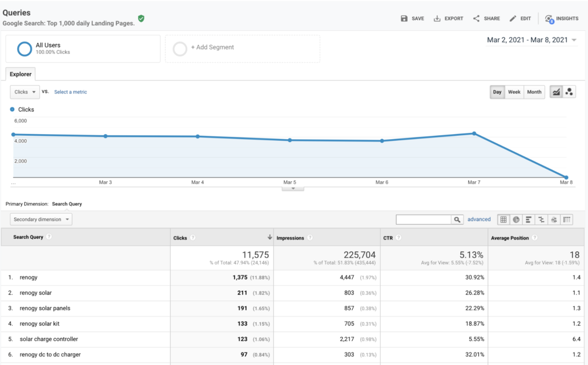Open advanced table filtering link

479,219
